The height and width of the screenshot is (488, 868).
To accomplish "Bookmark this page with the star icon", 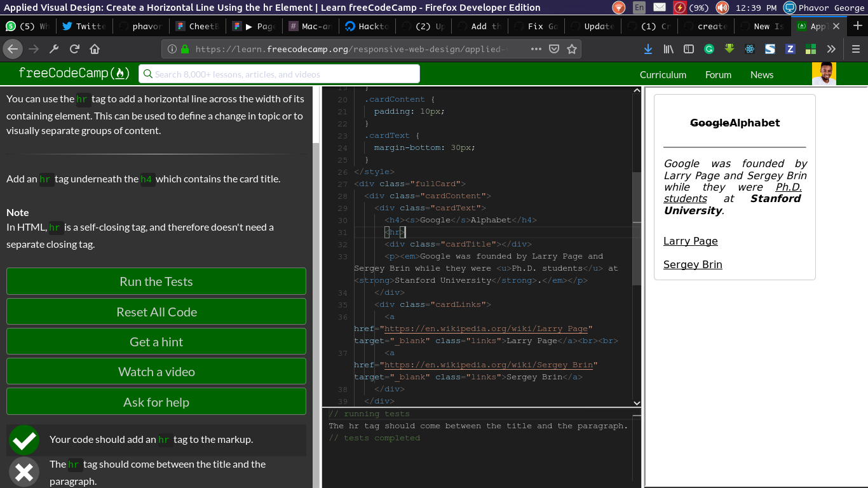I will point(572,49).
